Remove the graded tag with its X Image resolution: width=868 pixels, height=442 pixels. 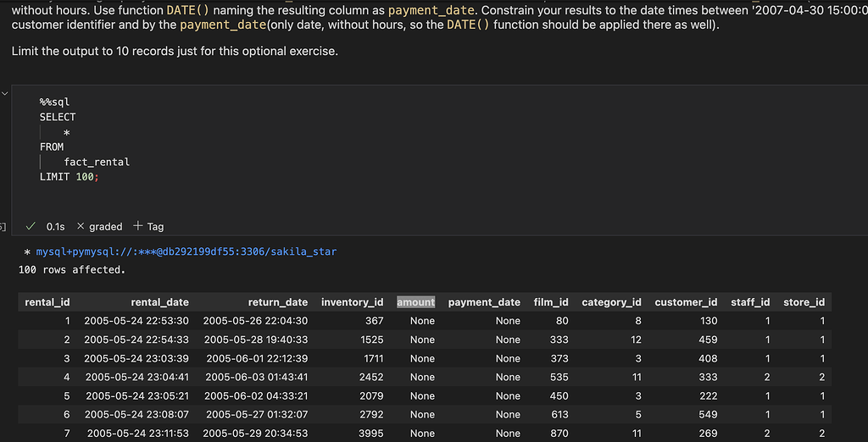(x=80, y=227)
